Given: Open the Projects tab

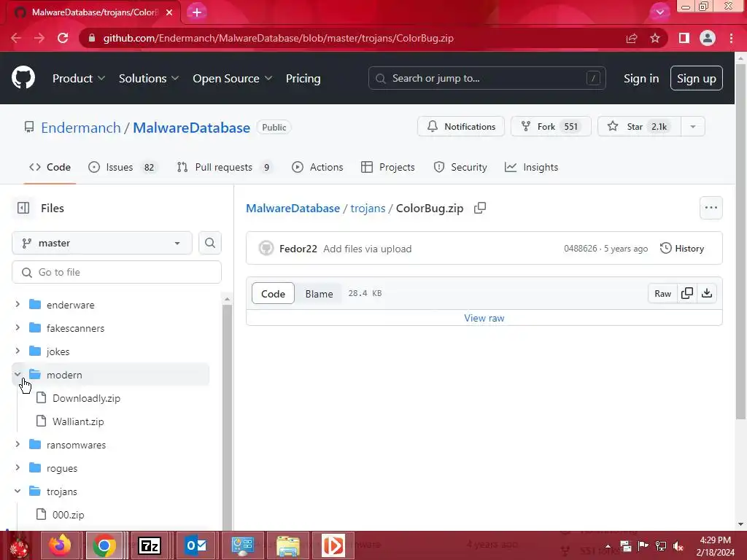Looking at the screenshot, I should tap(388, 167).
